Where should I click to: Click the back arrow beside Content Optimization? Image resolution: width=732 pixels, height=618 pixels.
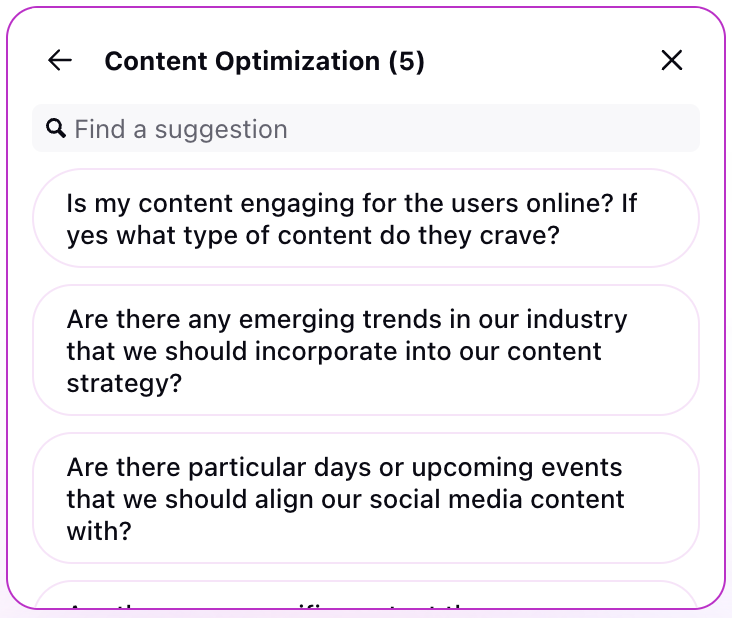coord(60,61)
